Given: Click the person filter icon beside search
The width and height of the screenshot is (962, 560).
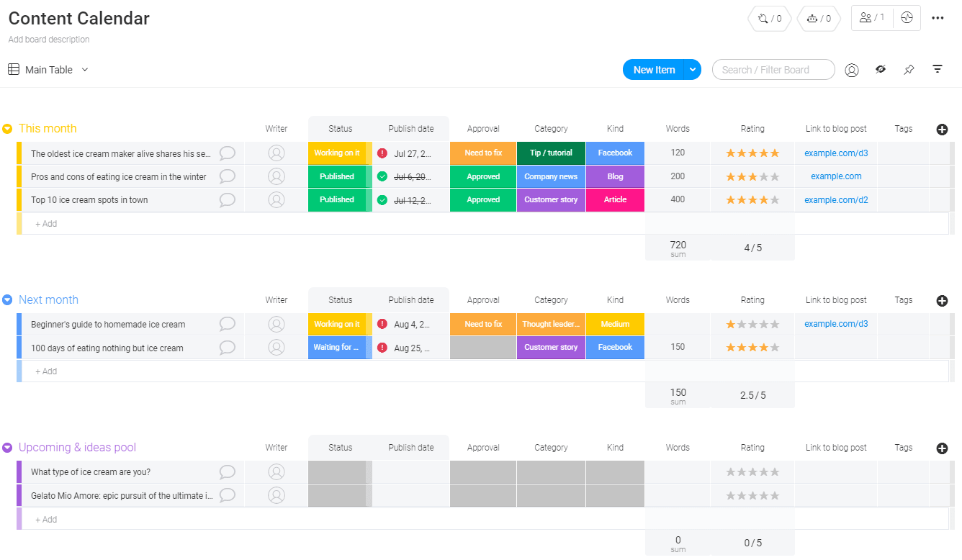Looking at the screenshot, I should click(852, 70).
